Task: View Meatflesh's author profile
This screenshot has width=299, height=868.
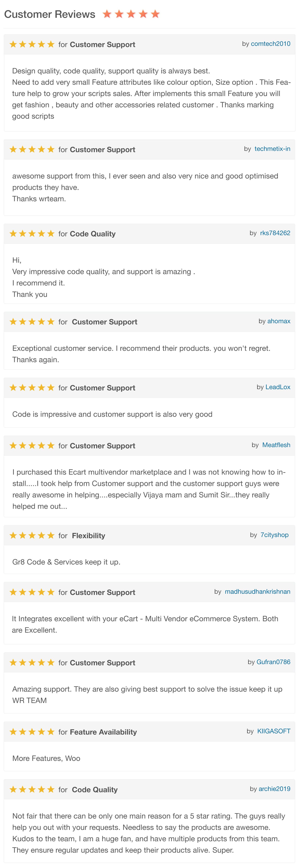Action: coord(276,445)
